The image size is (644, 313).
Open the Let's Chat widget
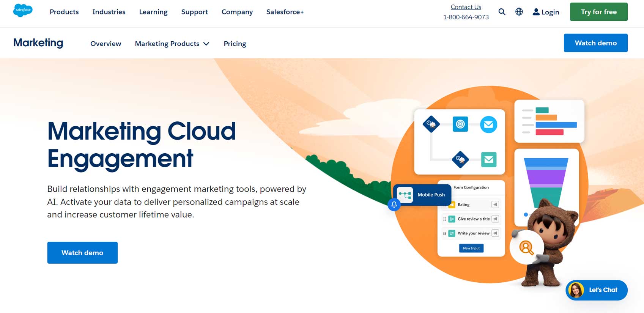596,290
